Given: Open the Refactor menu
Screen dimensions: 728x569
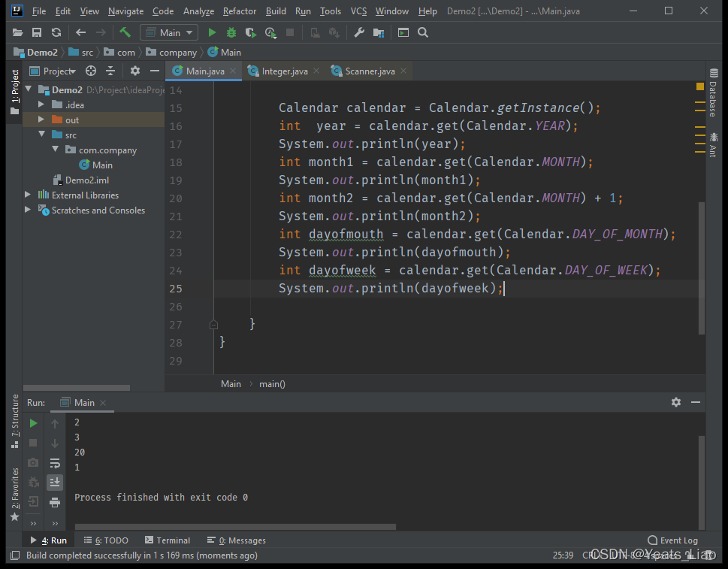Looking at the screenshot, I should point(240,11).
